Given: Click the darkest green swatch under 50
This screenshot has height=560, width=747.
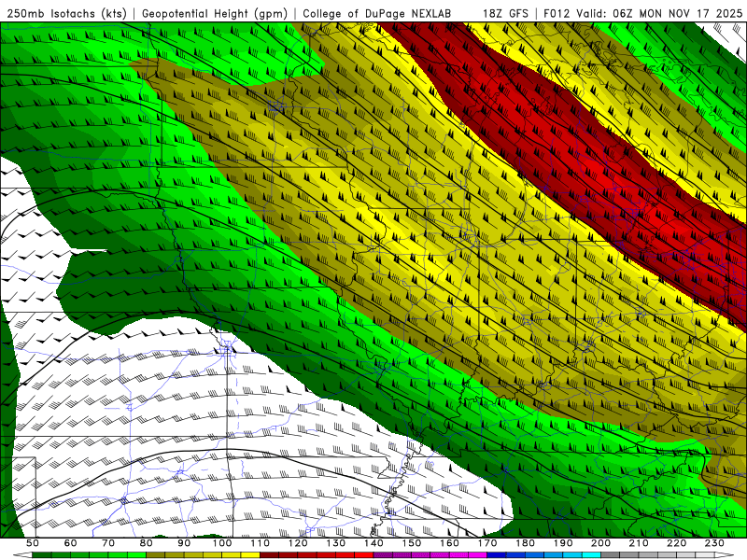Looking at the screenshot, I should tap(42, 554).
